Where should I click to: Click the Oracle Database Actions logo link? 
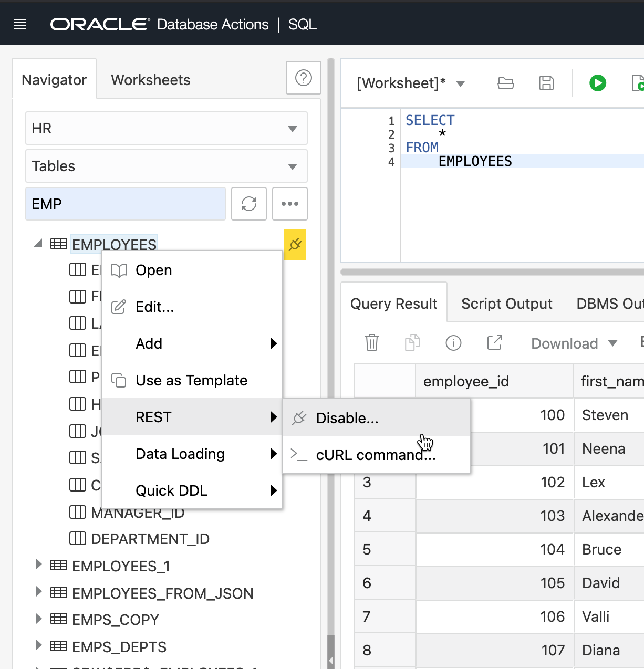coord(159,24)
